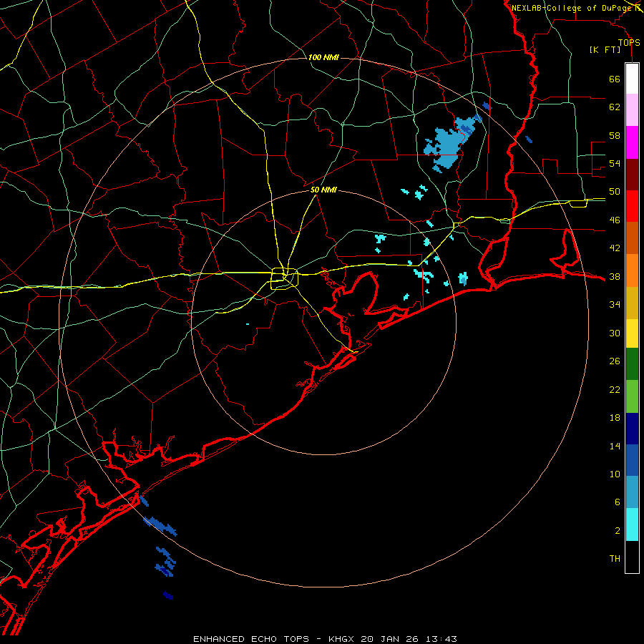Screen dimensions: 644x644
Task: Select the "2" legend value
Action: point(618,531)
